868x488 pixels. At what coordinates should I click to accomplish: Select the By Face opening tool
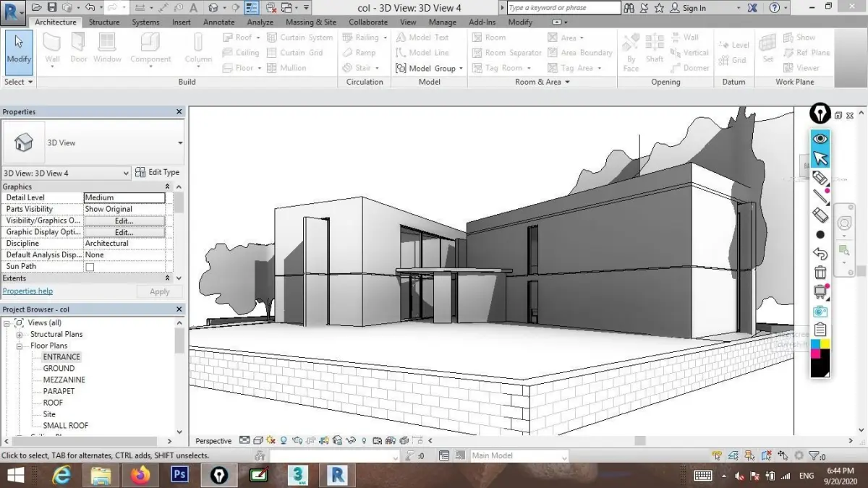[631, 51]
